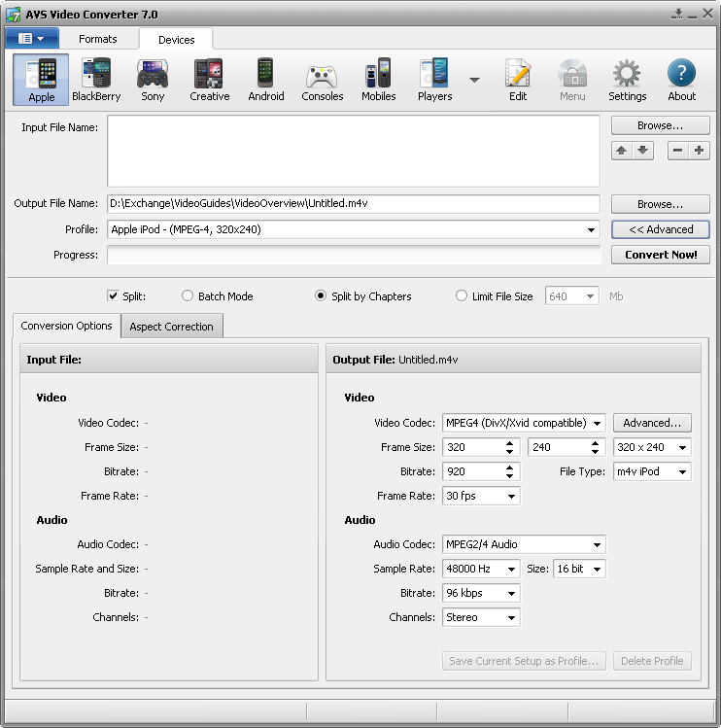The height and width of the screenshot is (728, 721).
Task: Choose the Sony device category
Action: [x=153, y=80]
